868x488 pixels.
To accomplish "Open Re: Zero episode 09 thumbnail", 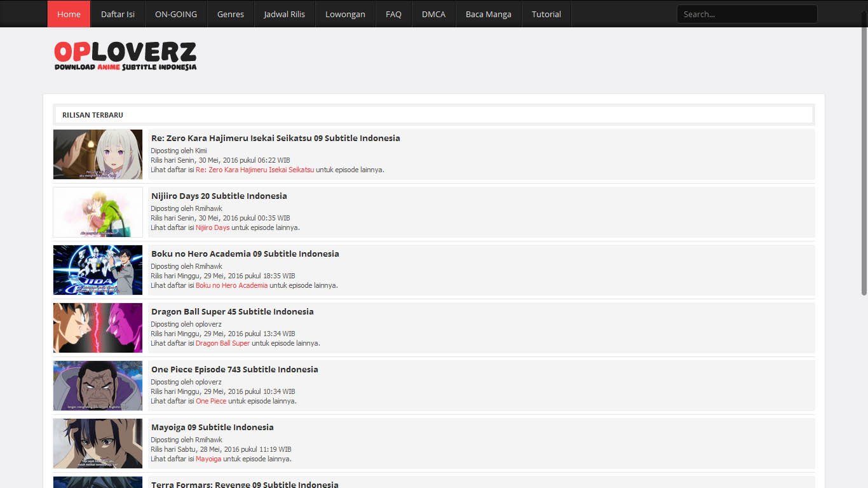I will (98, 154).
